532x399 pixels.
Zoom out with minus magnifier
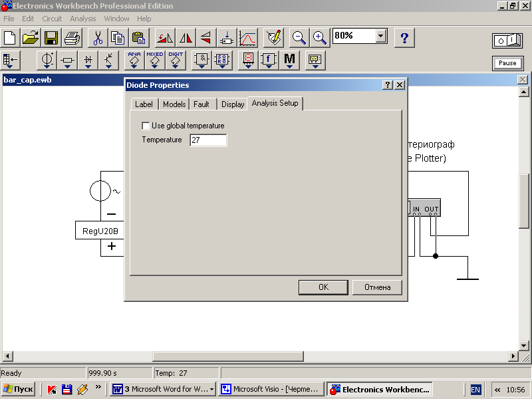299,38
